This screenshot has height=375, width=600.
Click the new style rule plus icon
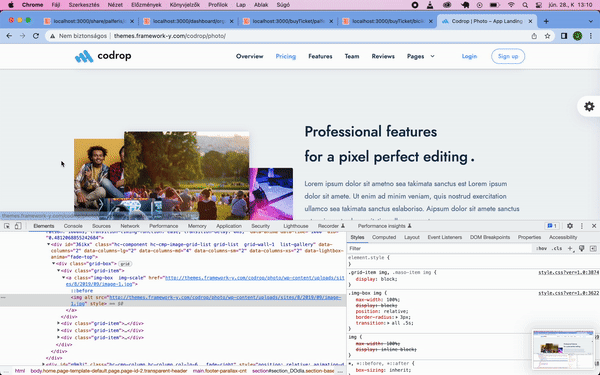point(570,248)
